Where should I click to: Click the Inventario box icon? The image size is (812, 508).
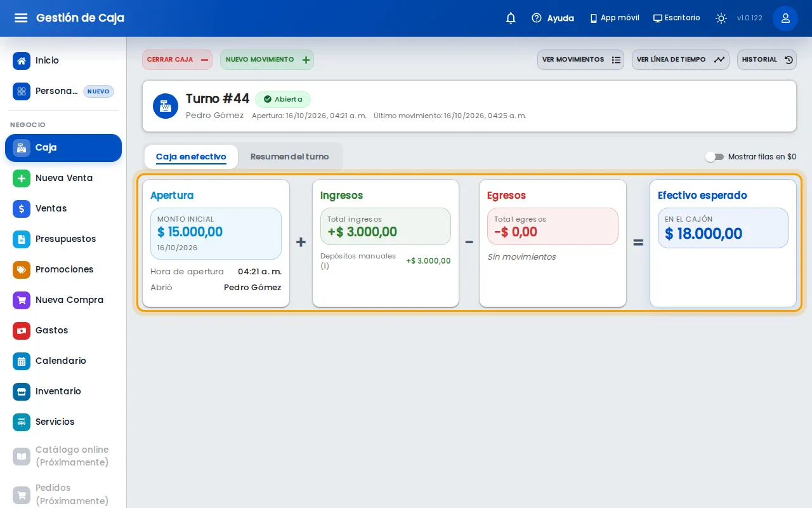coord(22,392)
